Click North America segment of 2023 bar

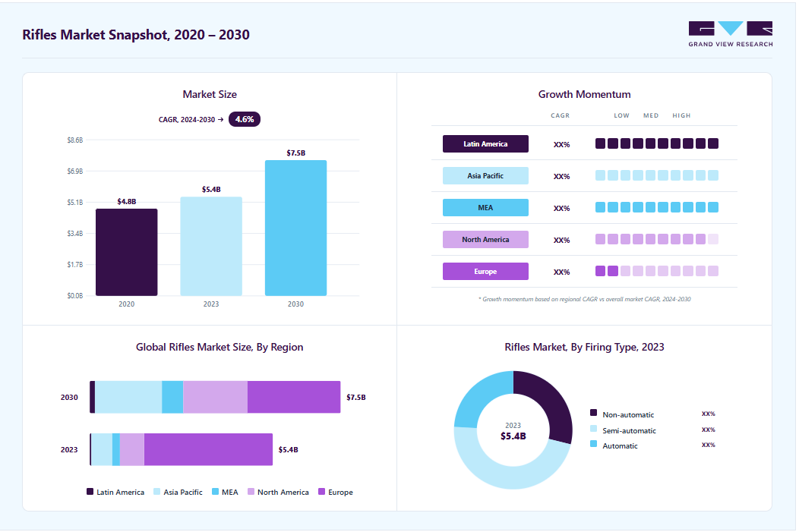[x=132, y=449]
